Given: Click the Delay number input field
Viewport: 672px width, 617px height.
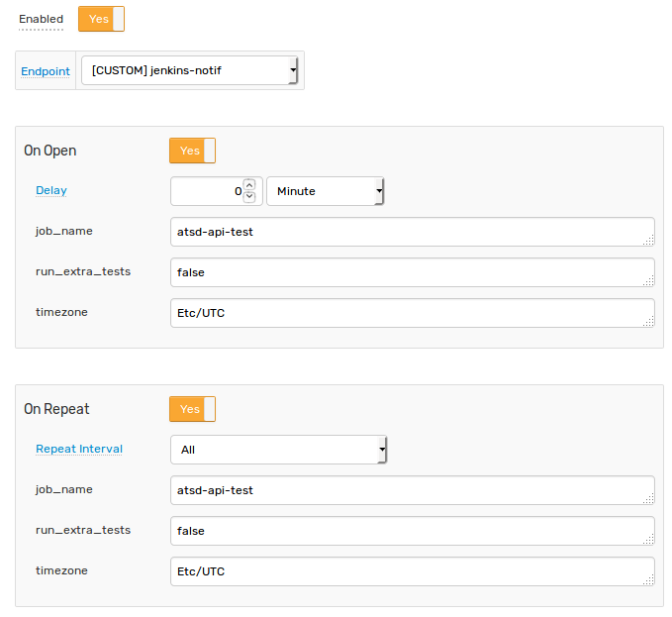Looking at the screenshot, I should (x=208, y=191).
